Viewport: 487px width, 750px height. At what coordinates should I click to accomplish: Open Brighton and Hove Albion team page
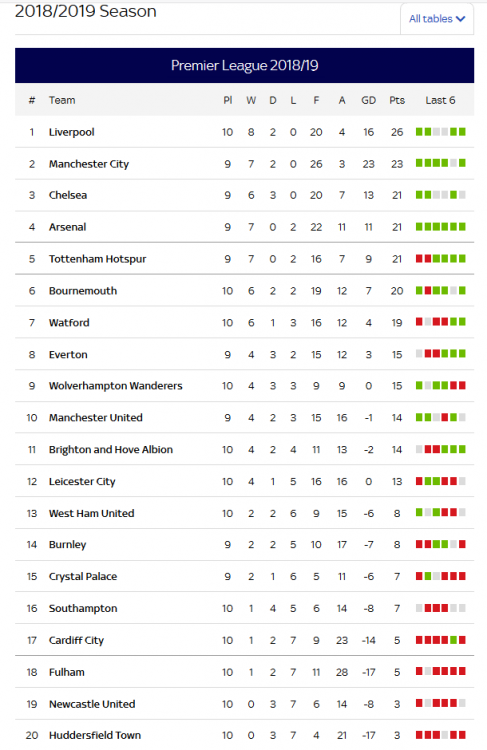click(111, 450)
